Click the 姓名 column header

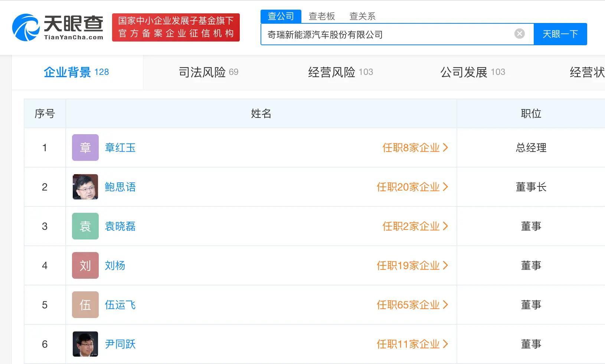[261, 113]
